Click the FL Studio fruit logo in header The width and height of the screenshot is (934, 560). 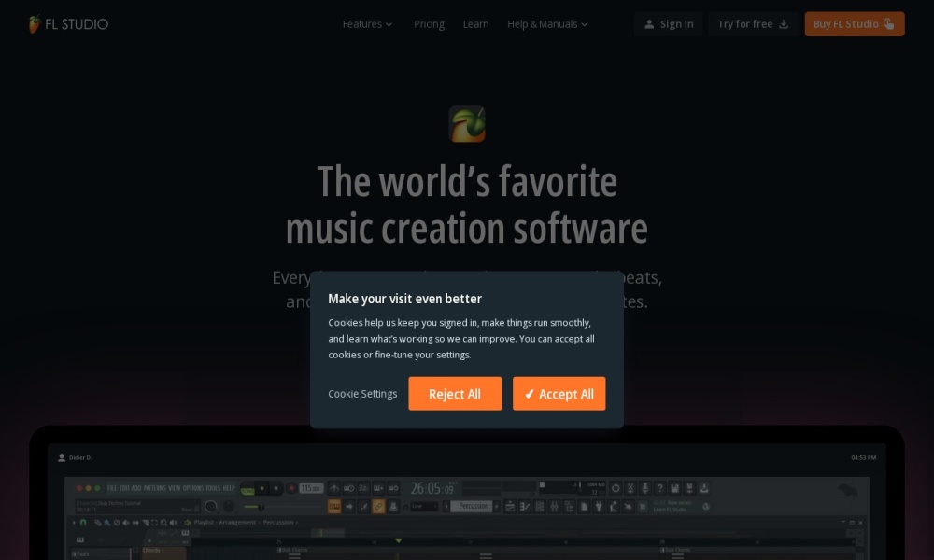tap(68, 24)
